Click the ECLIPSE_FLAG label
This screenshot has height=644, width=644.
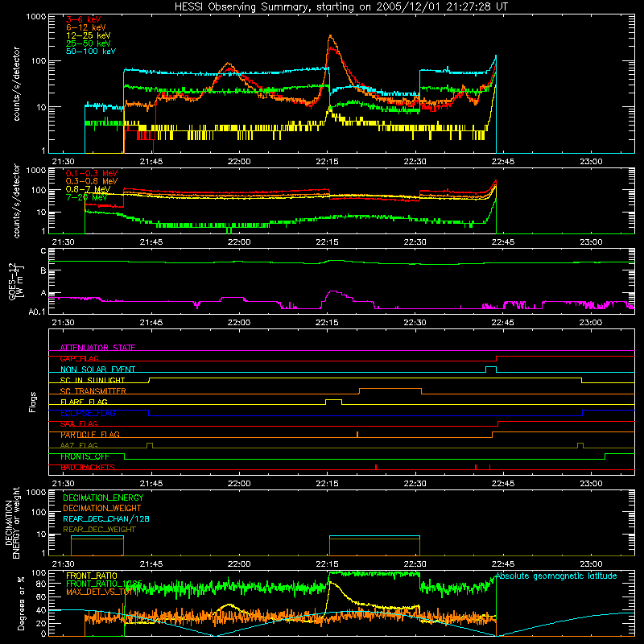pyautogui.click(x=88, y=413)
